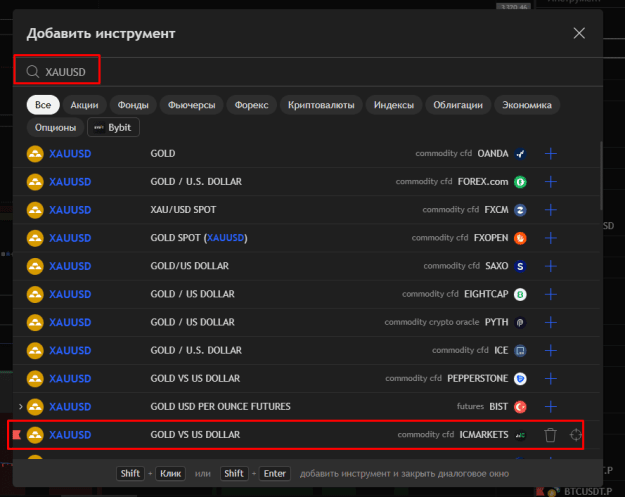Select the Криптовалюты filter tab
The image size is (625, 497).
pyautogui.click(x=321, y=105)
